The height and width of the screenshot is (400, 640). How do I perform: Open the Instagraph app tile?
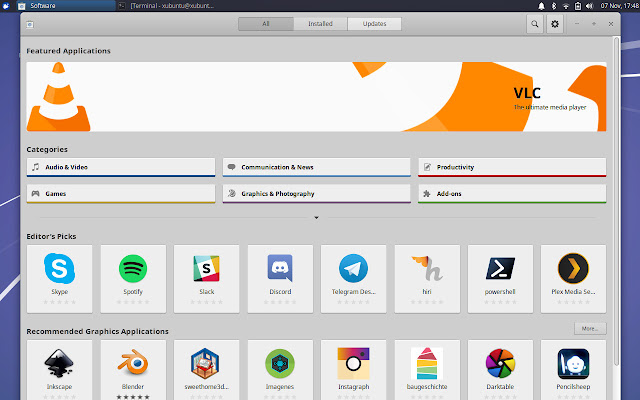pos(353,370)
